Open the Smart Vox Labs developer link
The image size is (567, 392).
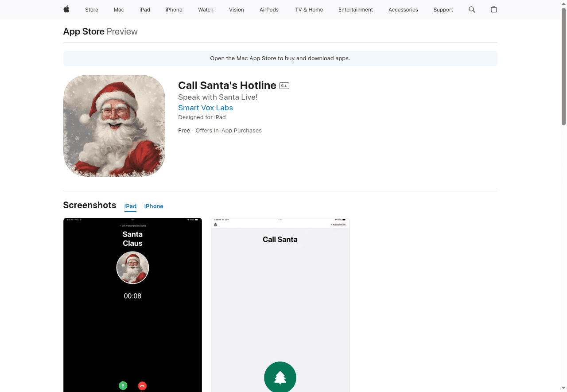pyautogui.click(x=205, y=108)
